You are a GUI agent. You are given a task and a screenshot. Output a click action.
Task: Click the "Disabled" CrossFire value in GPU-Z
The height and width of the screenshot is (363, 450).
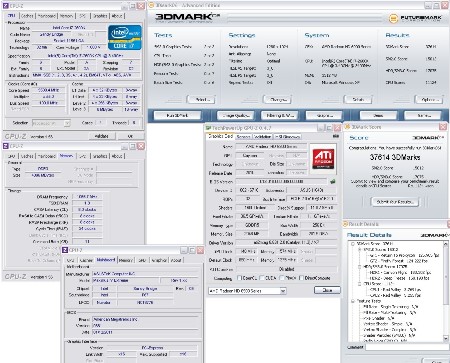tap(286, 269)
